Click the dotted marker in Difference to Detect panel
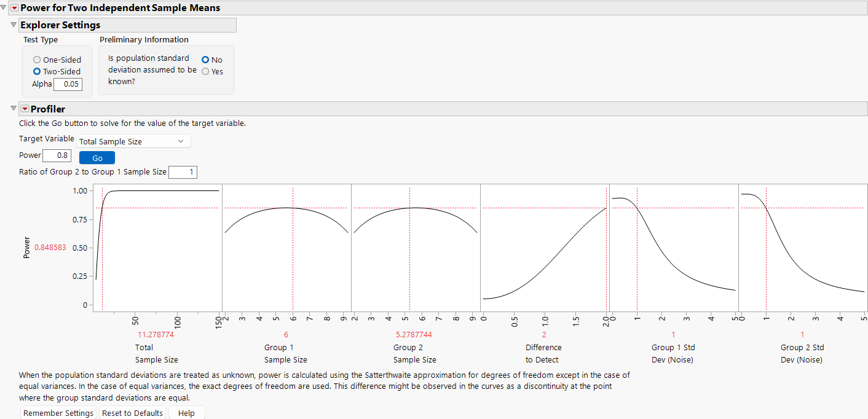 pyautogui.click(x=606, y=246)
